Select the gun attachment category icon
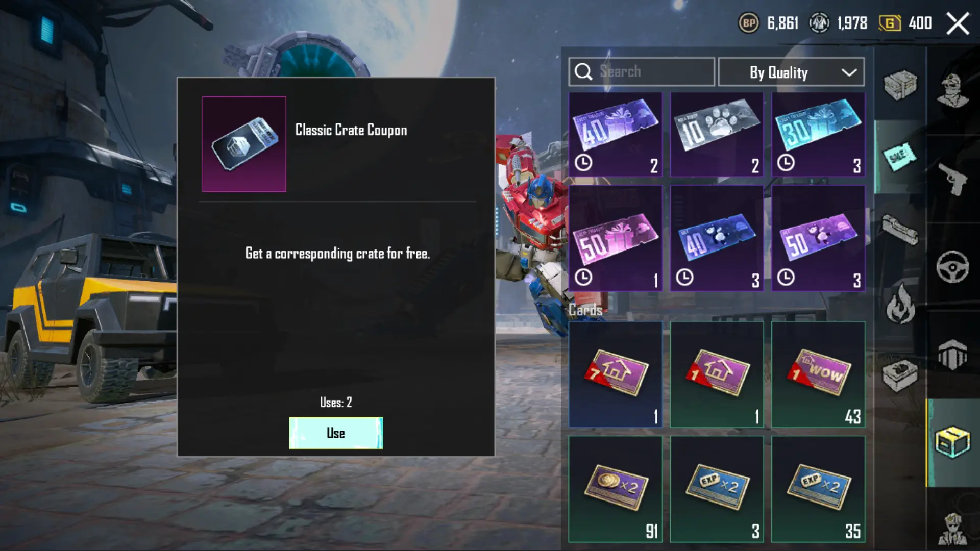Image resolution: width=980 pixels, height=551 pixels. click(x=900, y=229)
